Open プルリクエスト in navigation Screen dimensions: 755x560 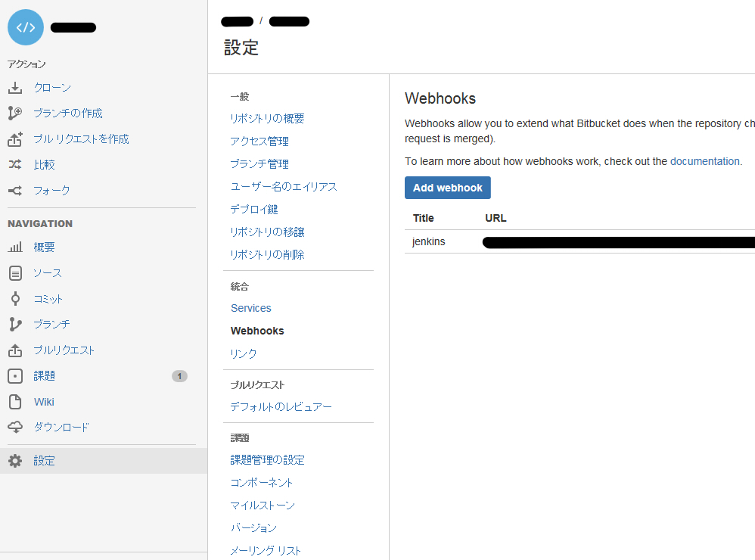[x=64, y=350]
